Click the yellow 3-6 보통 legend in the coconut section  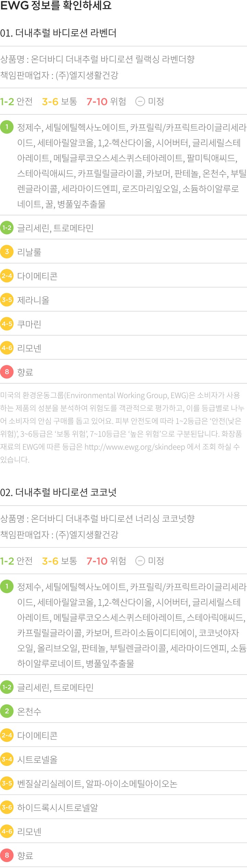tap(59, 561)
